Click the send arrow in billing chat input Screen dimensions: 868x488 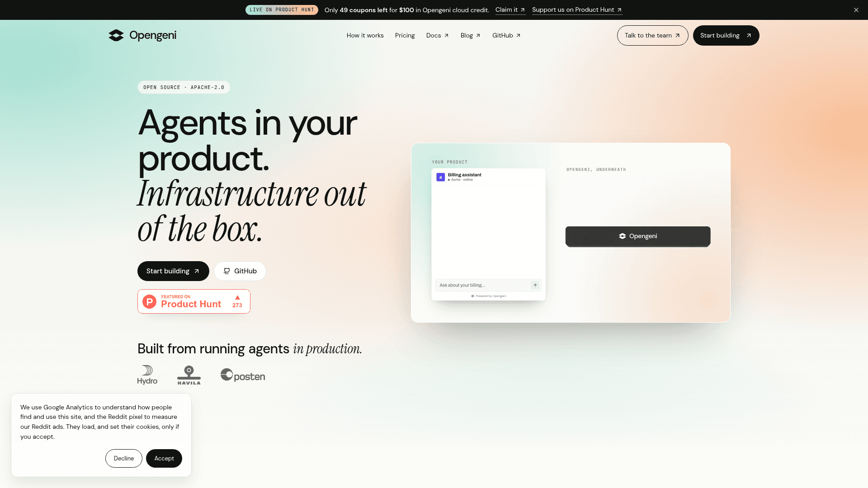pyautogui.click(x=535, y=285)
